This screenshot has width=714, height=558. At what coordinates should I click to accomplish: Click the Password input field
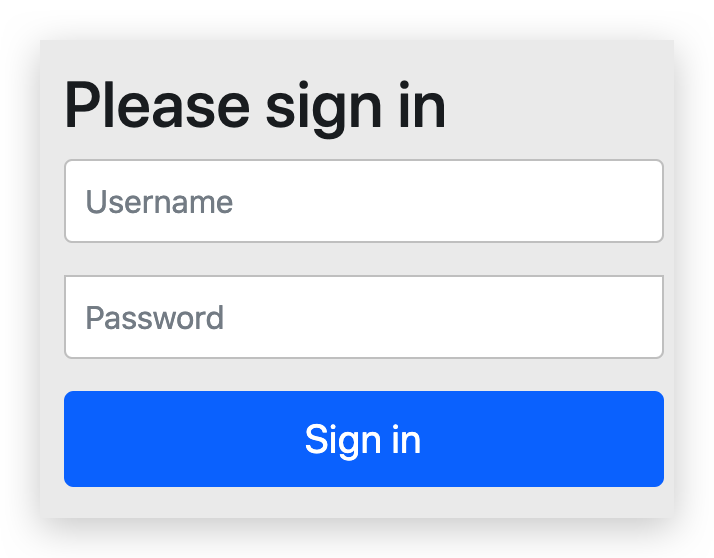point(363,317)
